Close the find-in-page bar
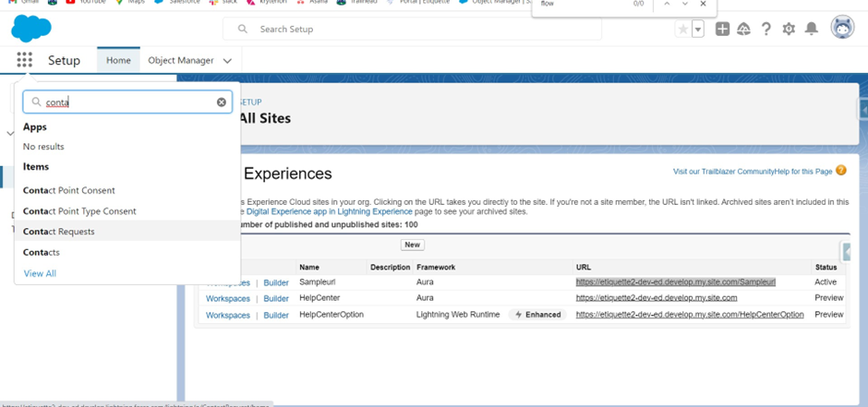868x407 pixels. click(703, 4)
